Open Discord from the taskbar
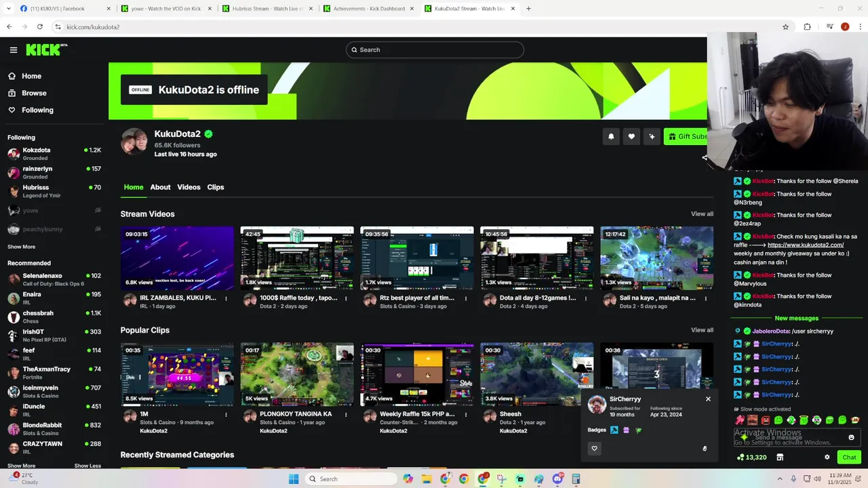 557,479
